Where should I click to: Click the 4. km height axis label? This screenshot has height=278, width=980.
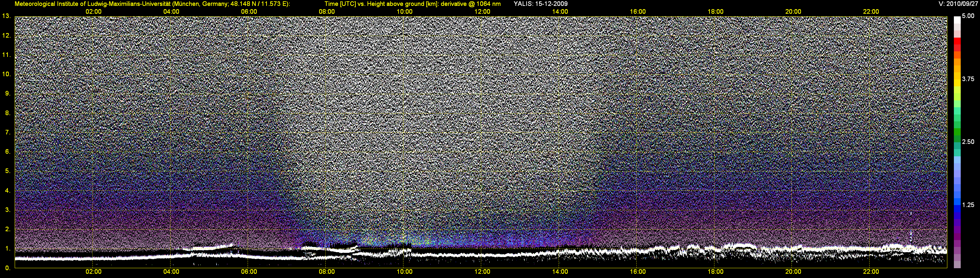click(x=8, y=190)
